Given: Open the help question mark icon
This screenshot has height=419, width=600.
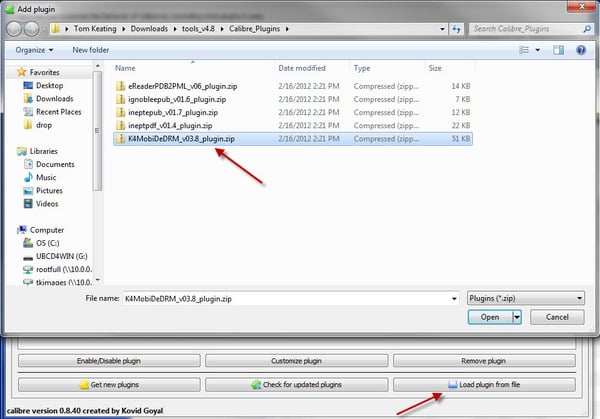Looking at the screenshot, I should pyautogui.click(x=579, y=49).
